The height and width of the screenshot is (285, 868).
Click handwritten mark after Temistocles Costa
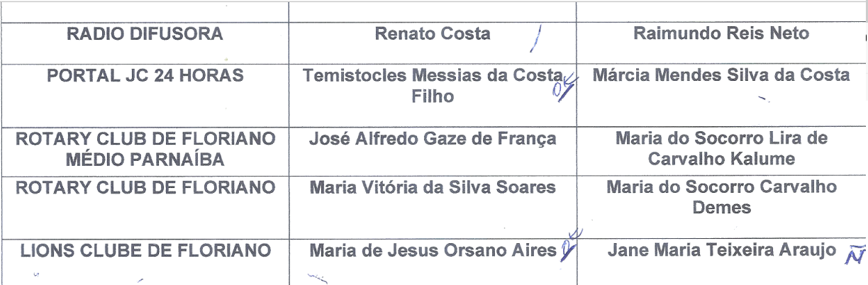(x=565, y=85)
